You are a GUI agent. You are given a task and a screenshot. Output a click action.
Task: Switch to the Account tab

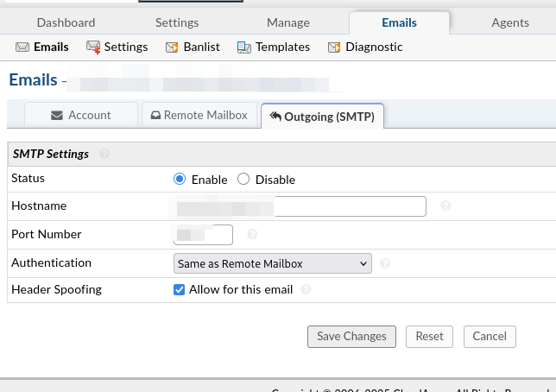click(81, 115)
